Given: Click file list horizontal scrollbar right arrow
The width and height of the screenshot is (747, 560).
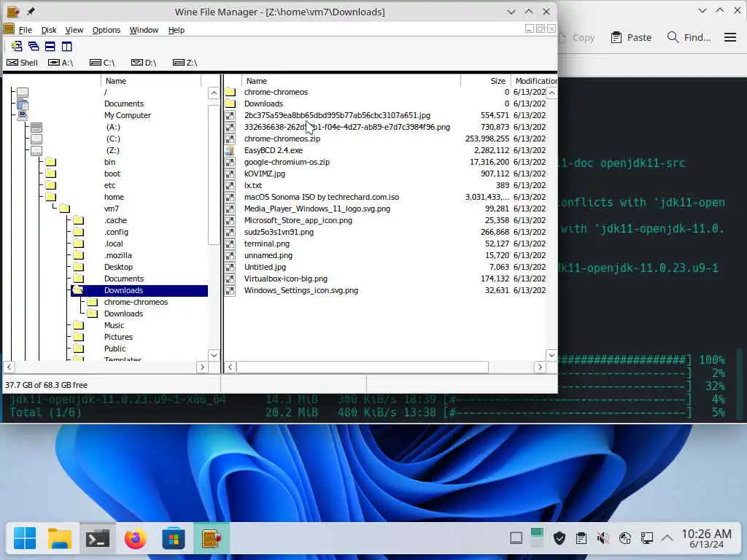Looking at the screenshot, I should [x=540, y=367].
